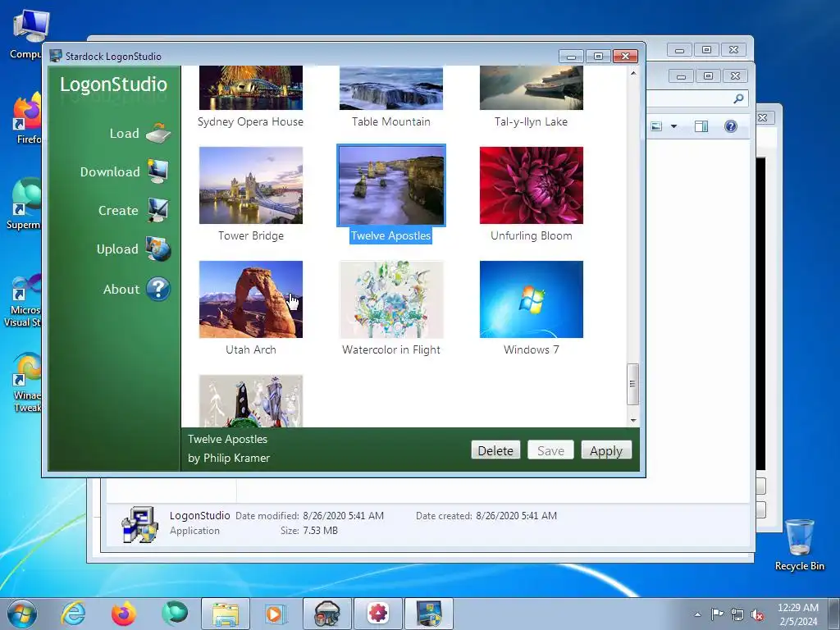Click the 7.53 MB size value

tap(321, 531)
